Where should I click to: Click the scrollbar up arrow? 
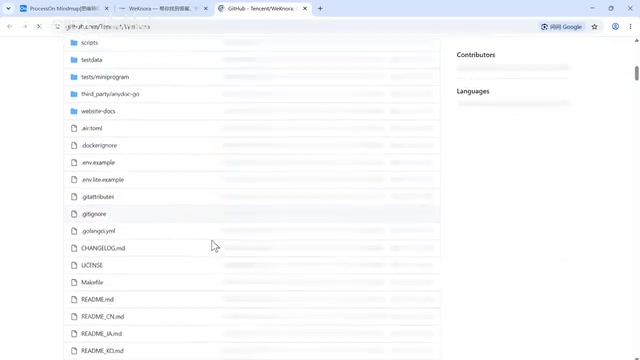tap(636, 40)
